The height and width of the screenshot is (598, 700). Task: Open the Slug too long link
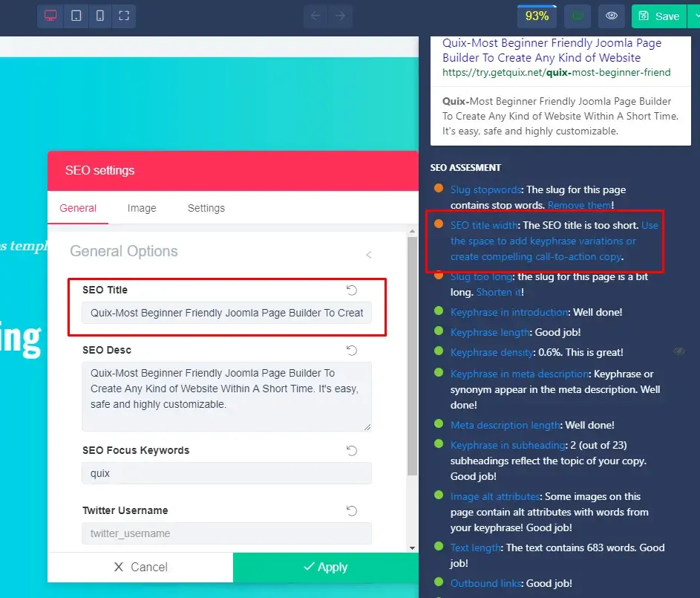click(x=481, y=277)
